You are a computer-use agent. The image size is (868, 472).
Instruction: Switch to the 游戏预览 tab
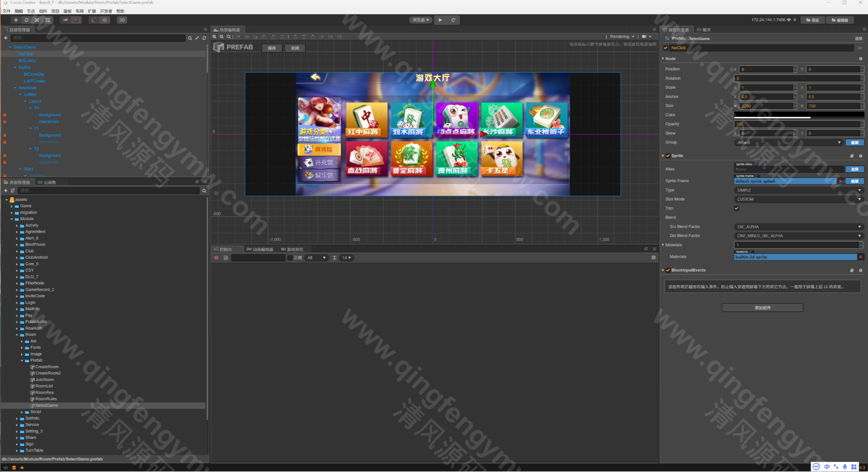[292, 249]
